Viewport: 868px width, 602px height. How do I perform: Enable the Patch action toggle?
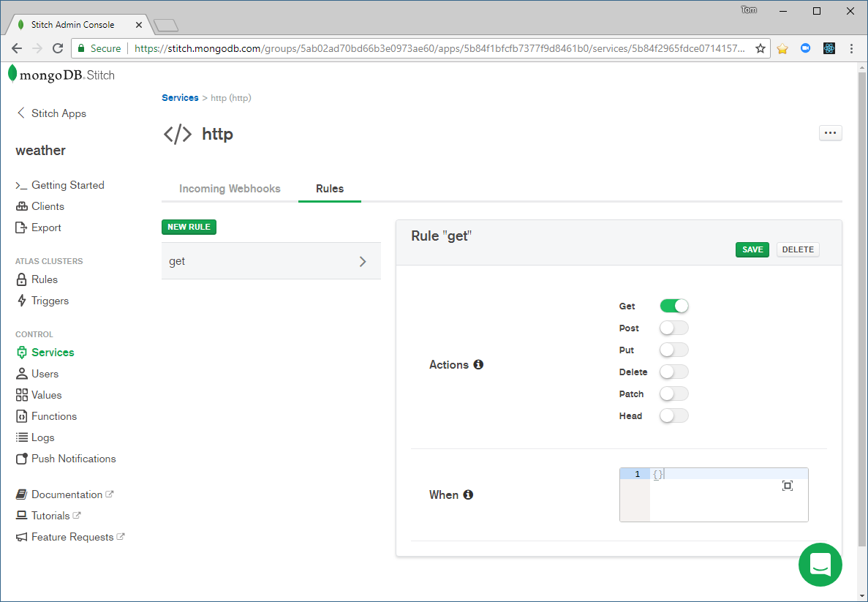click(x=673, y=394)
